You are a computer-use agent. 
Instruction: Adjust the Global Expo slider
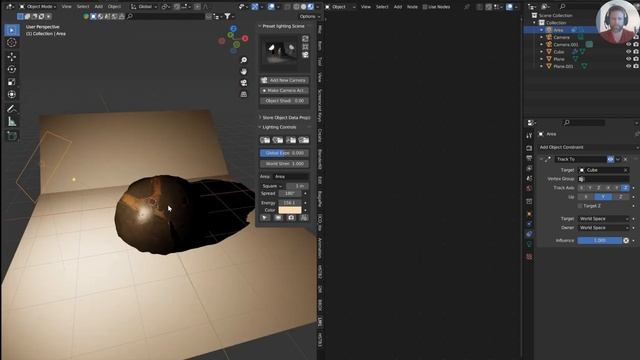point(284,153)
